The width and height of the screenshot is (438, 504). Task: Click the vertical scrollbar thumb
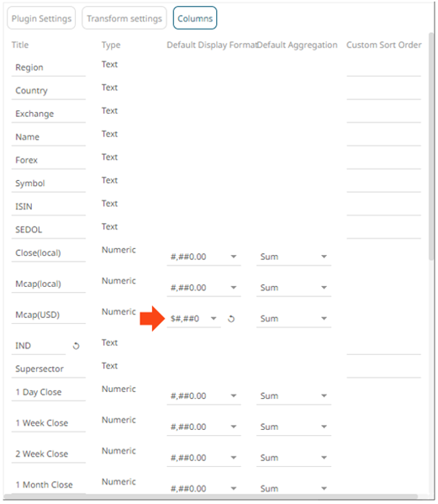[431, 146]
